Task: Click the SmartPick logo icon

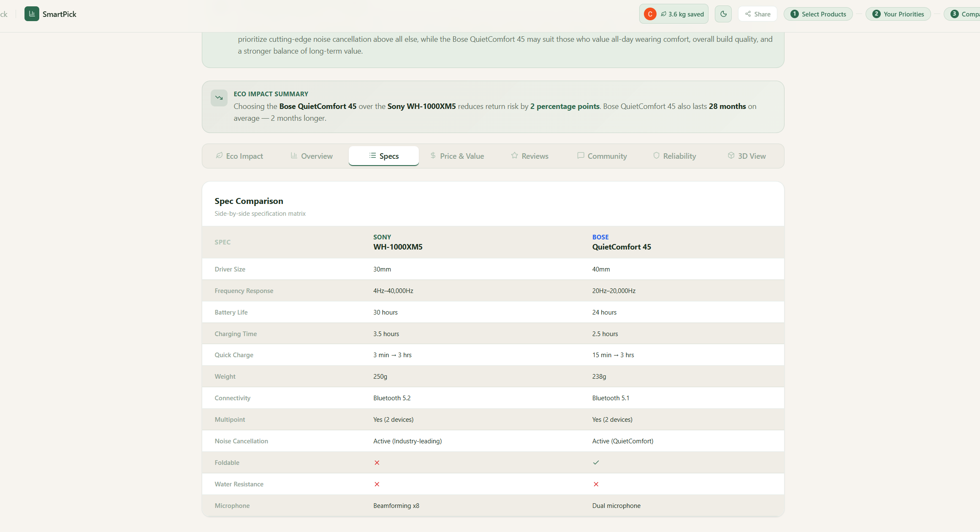Action: (x=32, y=14)
